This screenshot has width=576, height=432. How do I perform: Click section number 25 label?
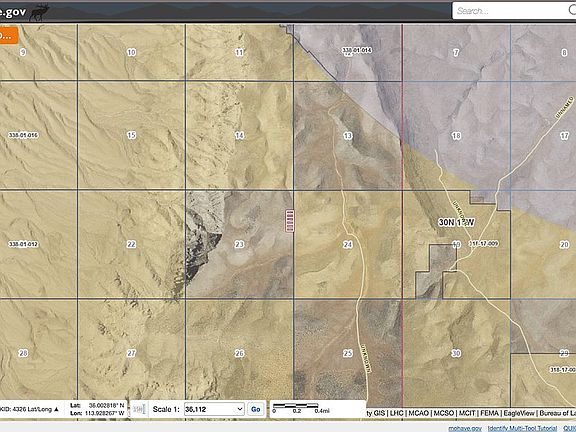point(348,353)
